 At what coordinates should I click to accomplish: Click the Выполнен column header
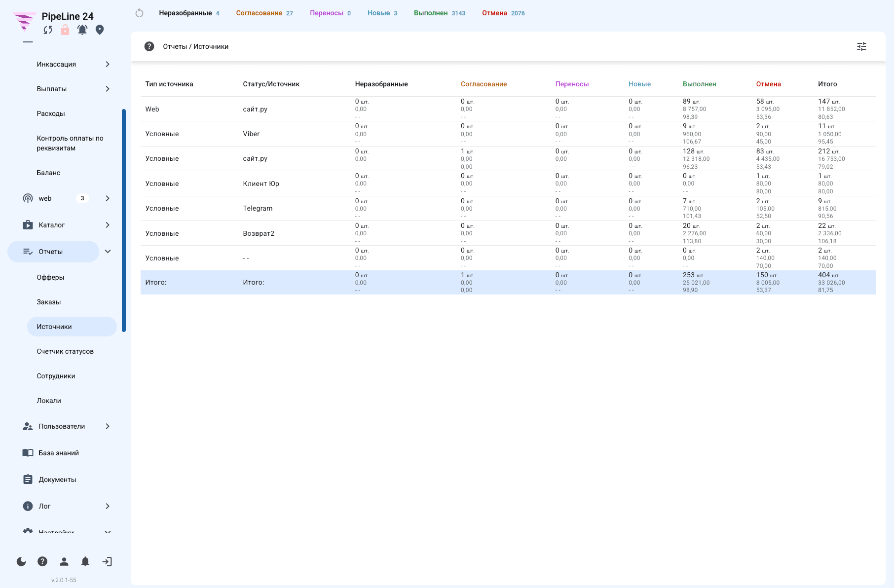699,84
